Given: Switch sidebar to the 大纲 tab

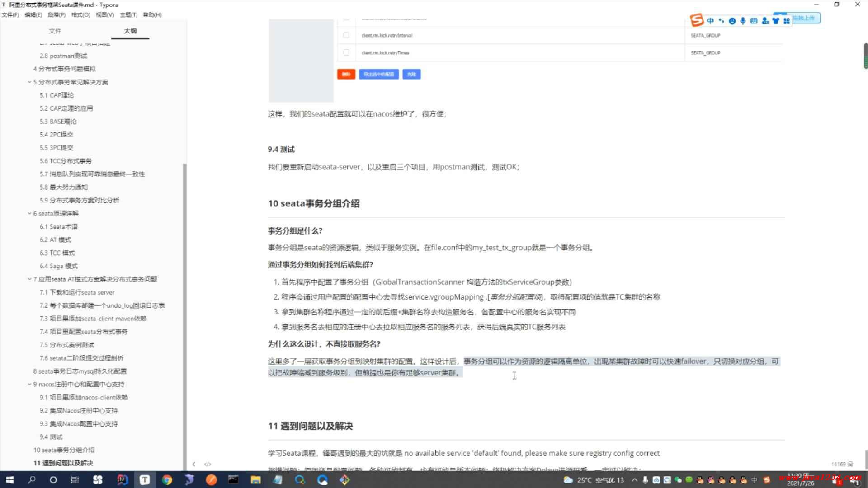Looking at the screenshot, I should [130, 31].
